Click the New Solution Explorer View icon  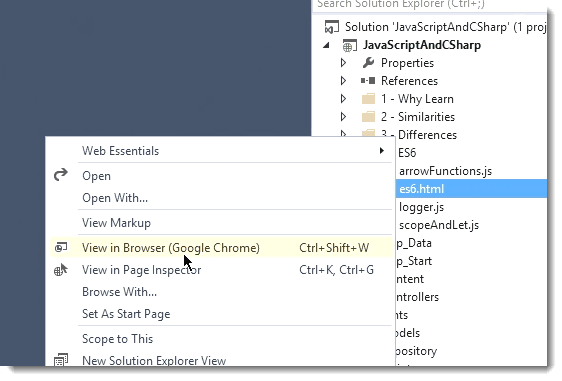click(x=61, y=360)
